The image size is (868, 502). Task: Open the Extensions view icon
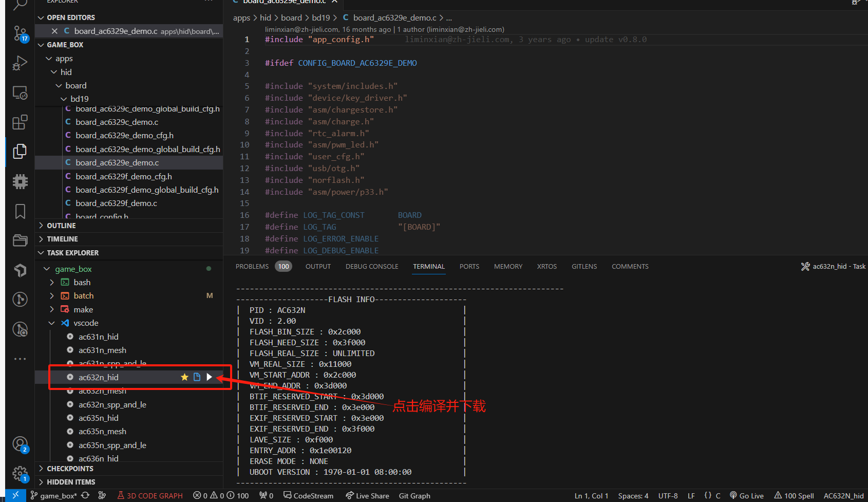click(20, 122)
